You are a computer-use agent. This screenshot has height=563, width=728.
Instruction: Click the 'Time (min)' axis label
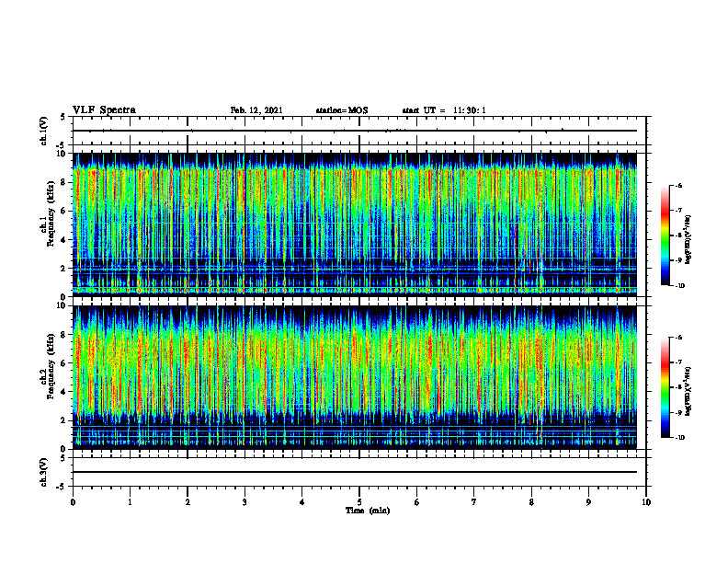(368, 511)
